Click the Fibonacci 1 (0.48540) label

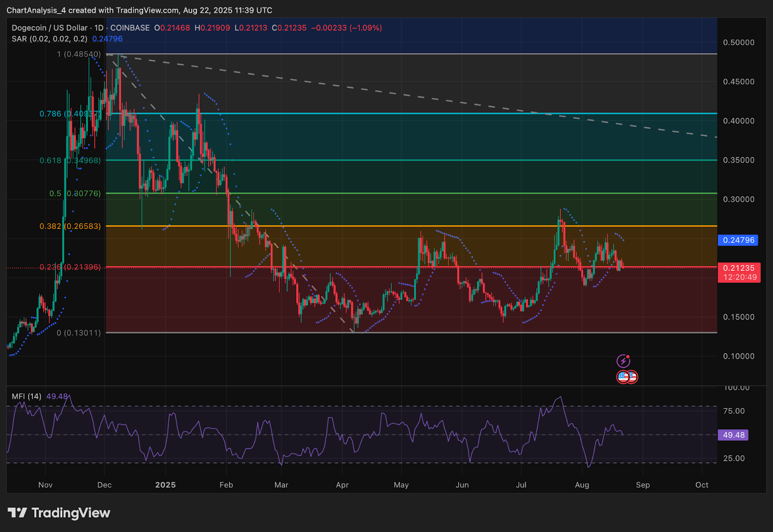79,54
